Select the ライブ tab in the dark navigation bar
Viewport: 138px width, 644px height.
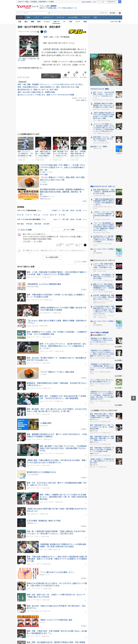click(37, 17)
